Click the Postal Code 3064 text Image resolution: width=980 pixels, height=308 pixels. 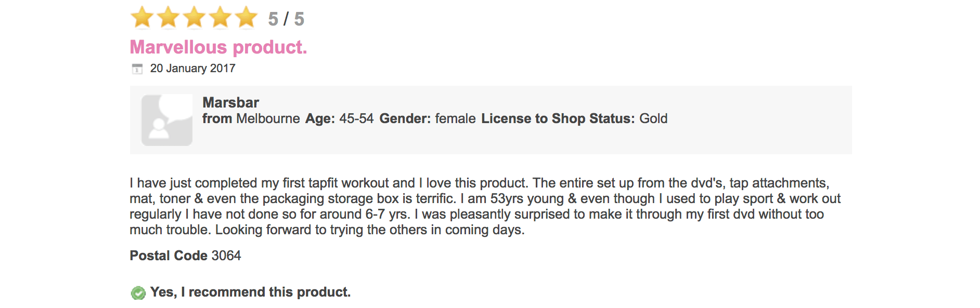pyautogui.click(x=185, y=256)
